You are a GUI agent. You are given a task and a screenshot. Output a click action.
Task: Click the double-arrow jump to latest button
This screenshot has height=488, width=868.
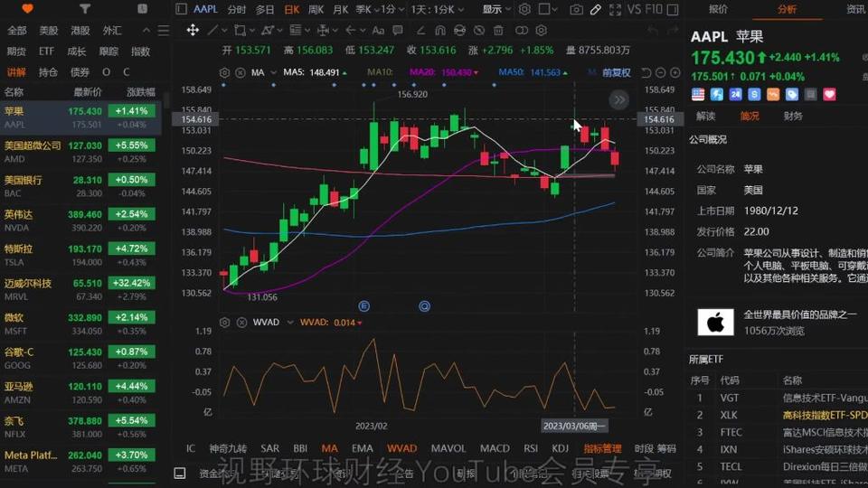(618, 100)
